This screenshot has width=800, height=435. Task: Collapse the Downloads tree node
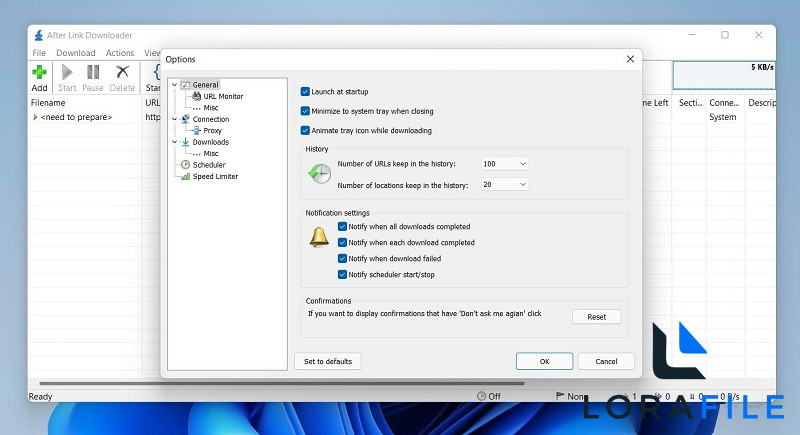pyautogui.click(x=175, y=142)
